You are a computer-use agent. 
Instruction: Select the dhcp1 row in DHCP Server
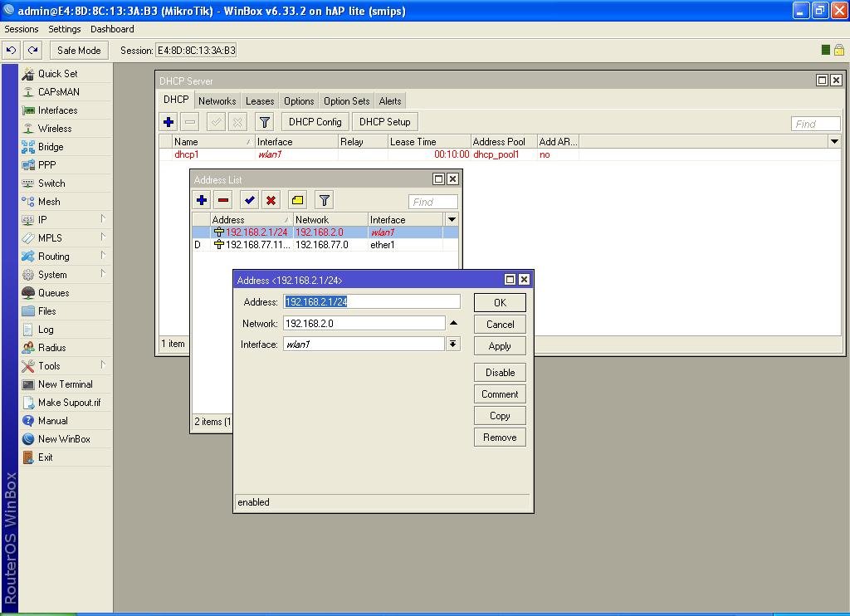click(x=499, y=154)
